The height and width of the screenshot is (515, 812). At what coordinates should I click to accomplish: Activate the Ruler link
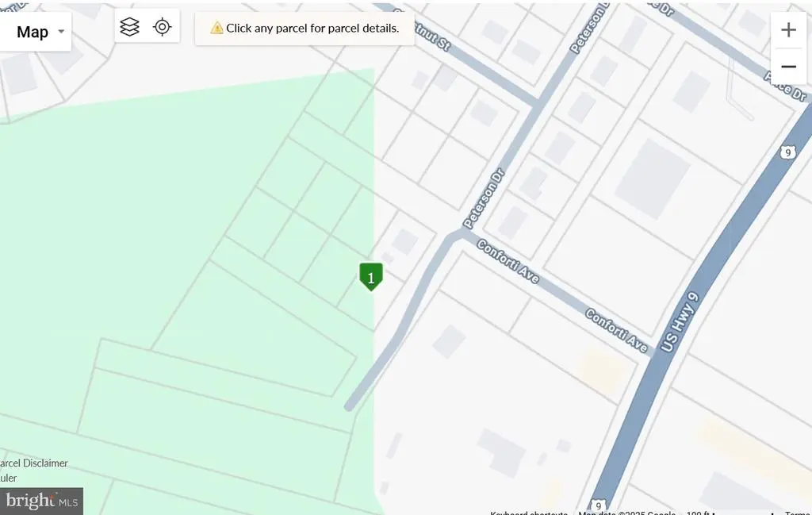8,478
